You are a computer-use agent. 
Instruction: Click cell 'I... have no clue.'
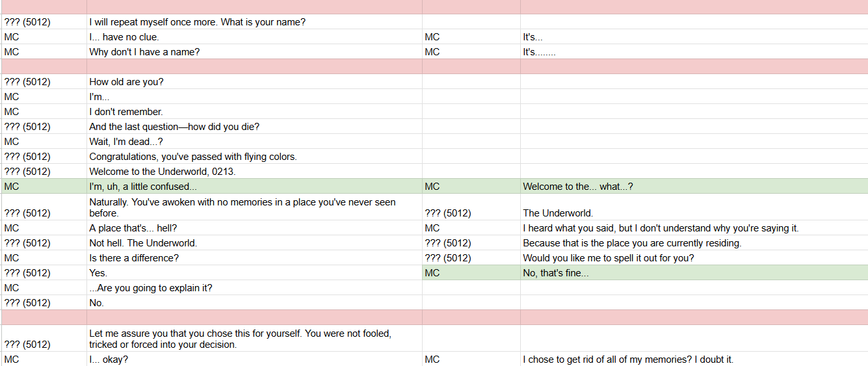point(254,37)
